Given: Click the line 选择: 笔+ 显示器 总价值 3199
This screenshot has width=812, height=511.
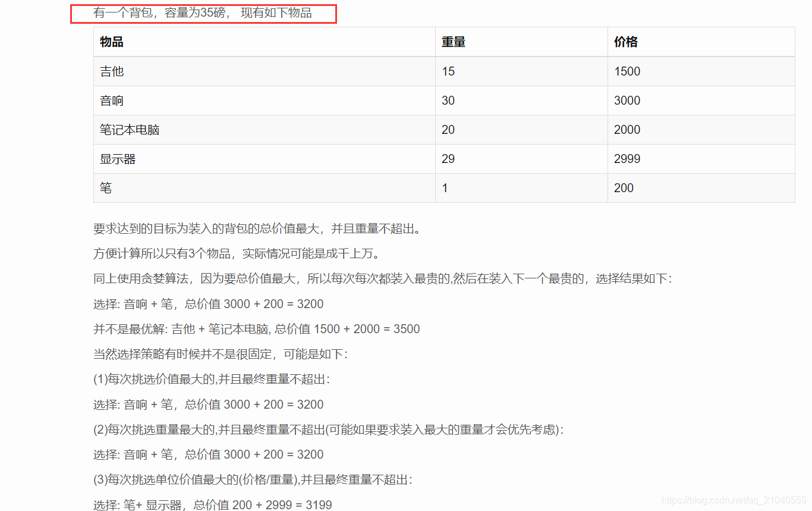Looking at the screenshot, I should [x=213, y=505].
